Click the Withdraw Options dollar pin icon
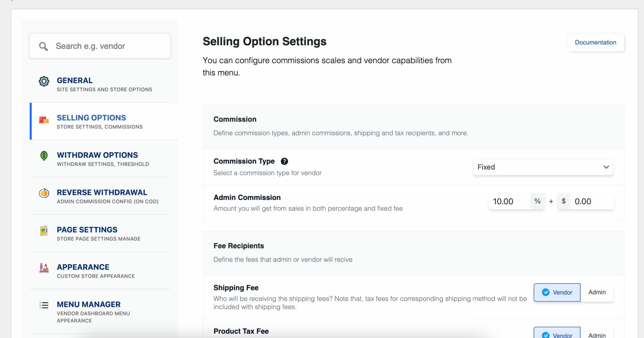Viewport: 644px width, 338px height. [44, 156]
